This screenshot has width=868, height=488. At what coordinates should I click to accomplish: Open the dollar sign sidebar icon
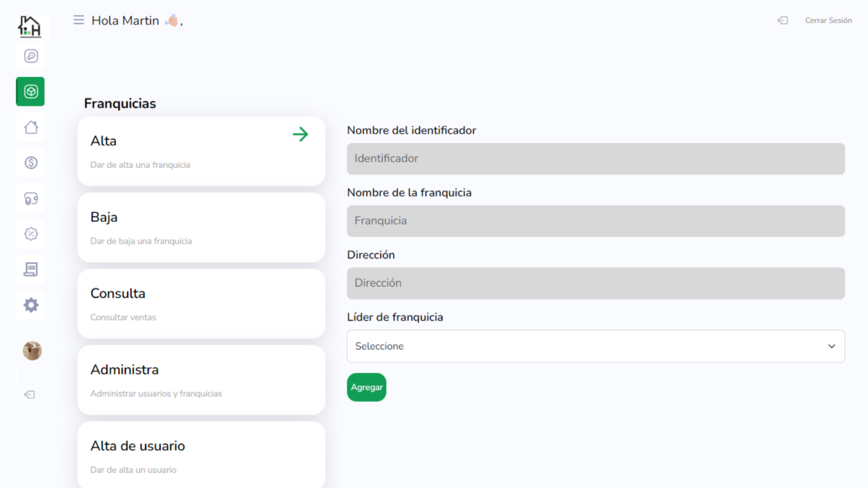pyautogui.click(x=31, y=163)
